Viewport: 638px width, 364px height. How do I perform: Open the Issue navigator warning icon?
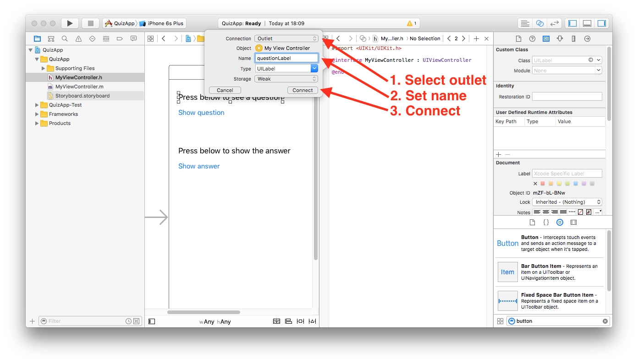point(78,39)
